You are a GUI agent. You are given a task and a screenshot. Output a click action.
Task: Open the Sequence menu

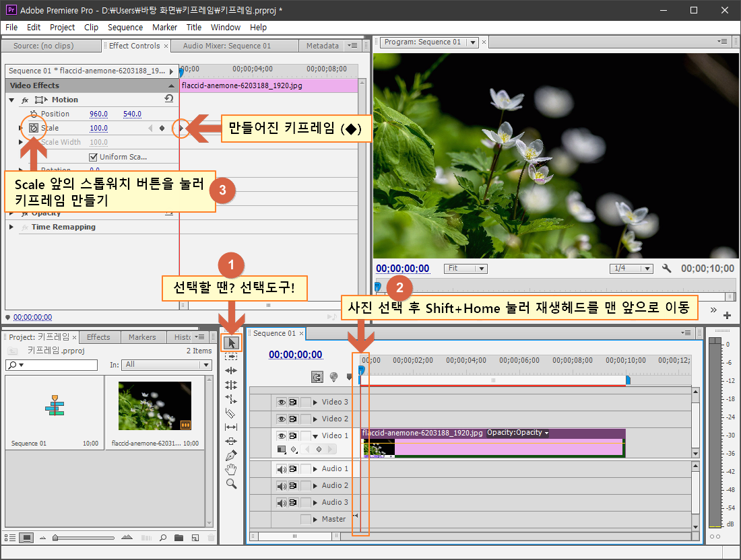click(125, 28)
